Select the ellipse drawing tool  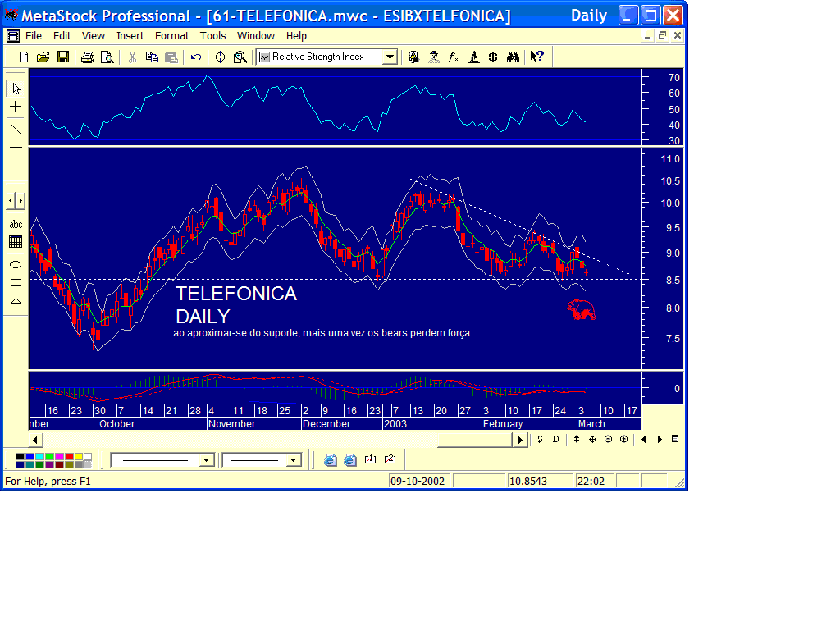(16, 265)
